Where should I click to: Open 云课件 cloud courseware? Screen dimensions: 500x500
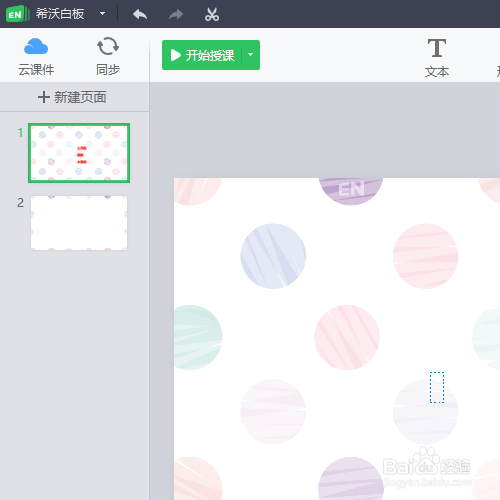36,57
